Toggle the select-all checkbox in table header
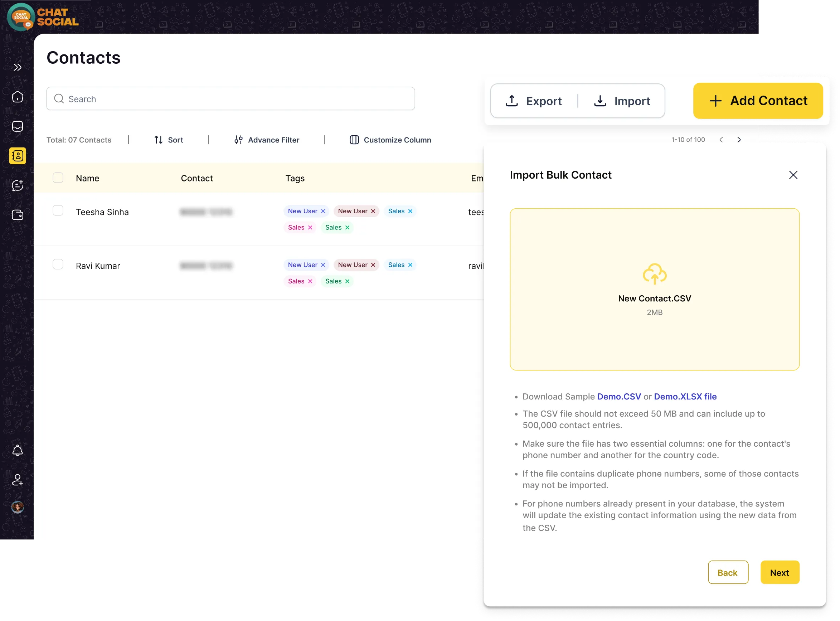 pyautogui.click(x=58, y=178)
